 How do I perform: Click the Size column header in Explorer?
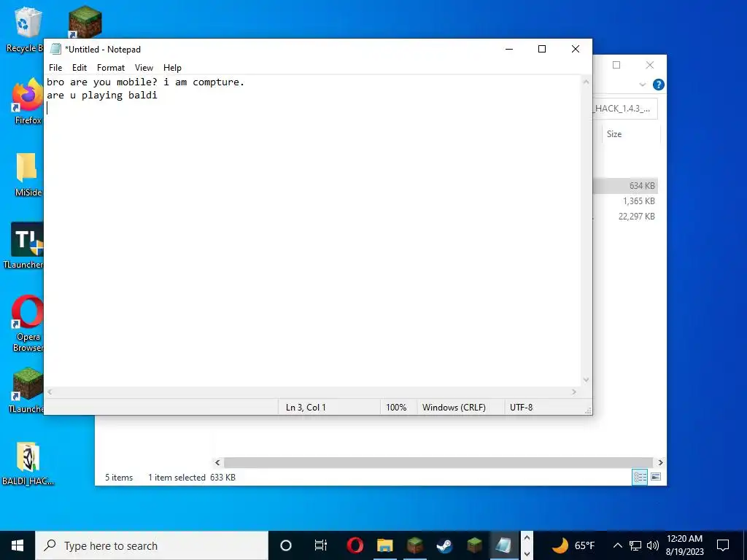tap(630, 134)
